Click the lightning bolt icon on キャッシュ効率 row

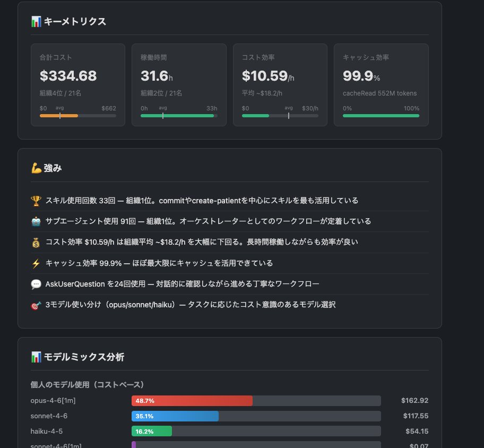[x=36, y=263]
